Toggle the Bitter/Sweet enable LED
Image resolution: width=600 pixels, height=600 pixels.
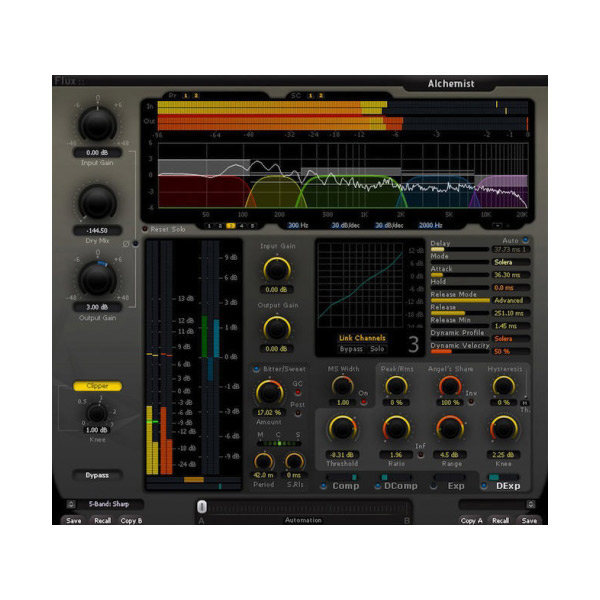coord(256,369)
